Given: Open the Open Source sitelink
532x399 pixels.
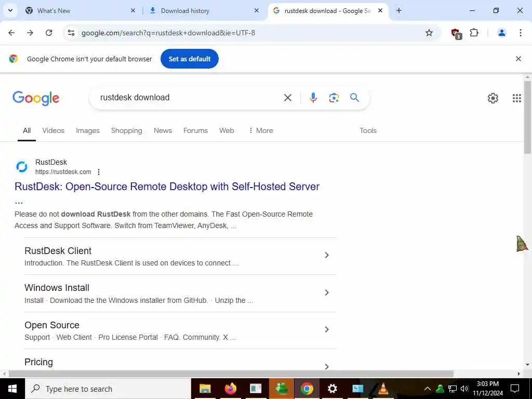Looking at the screenshot, I should (x=52, y=325).
